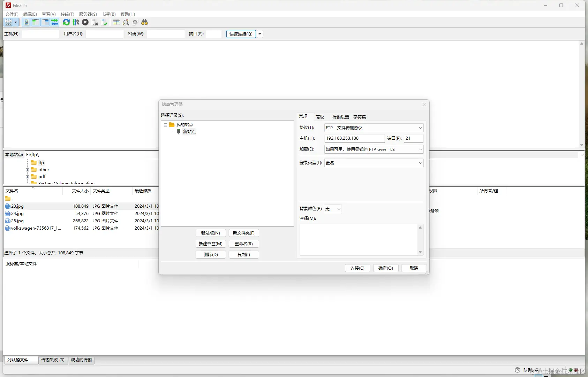Click the 新建书签(M) button
The height and width of the screenshot is (377, 588).
coord(211,244)
